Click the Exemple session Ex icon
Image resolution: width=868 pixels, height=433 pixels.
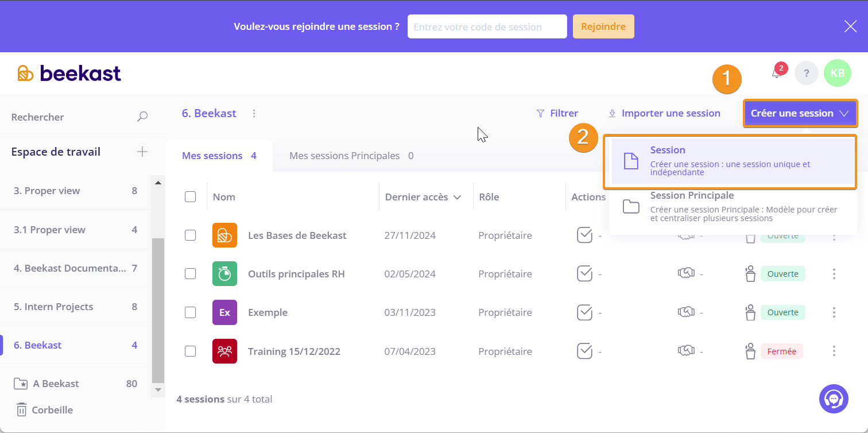(x=224, y=312)
